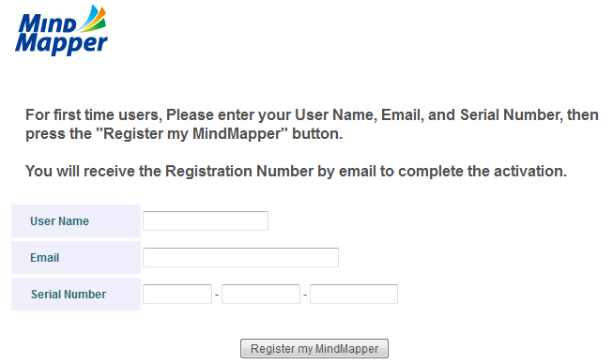613x364 pixels.
Task: Click the User Name field label
Action: pos(60,221)
